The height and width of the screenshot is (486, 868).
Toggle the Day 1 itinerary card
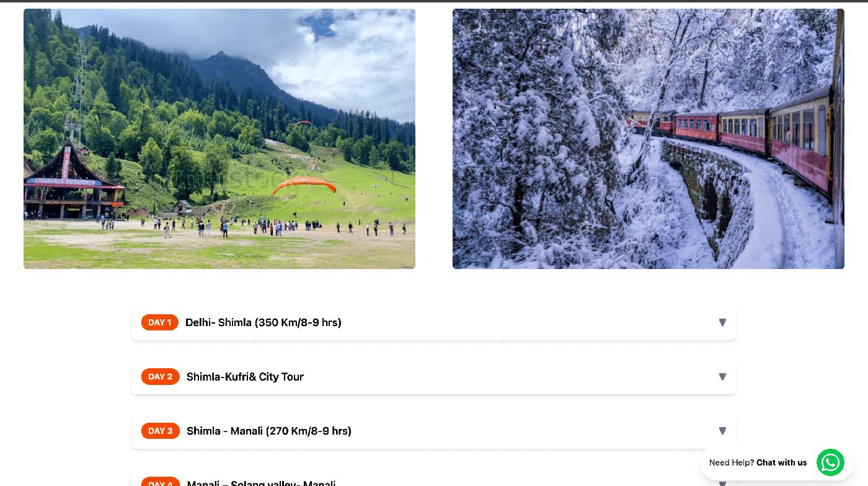pyautogui.click(x=434, y=322)
